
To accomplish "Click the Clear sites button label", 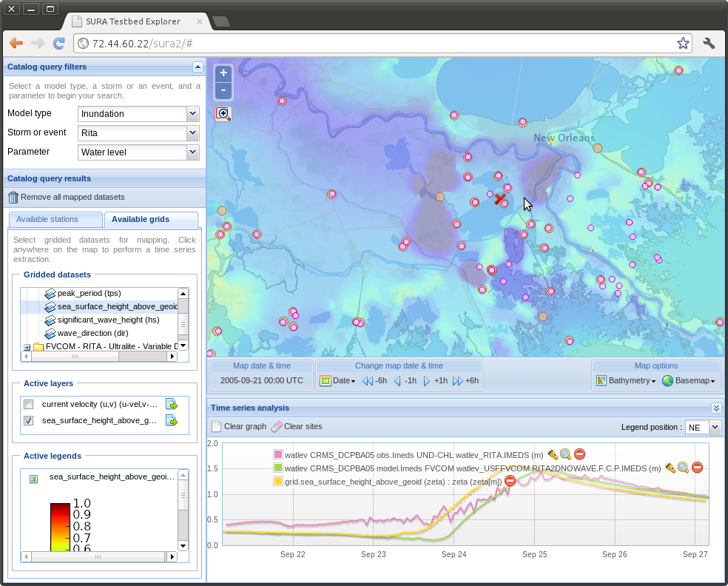I will [x=303, y=427].
